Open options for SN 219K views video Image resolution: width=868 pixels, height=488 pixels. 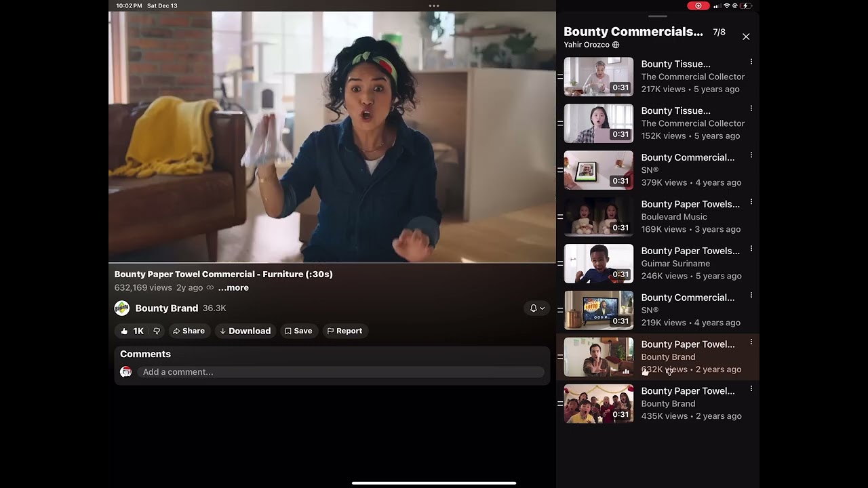[751, 296]
